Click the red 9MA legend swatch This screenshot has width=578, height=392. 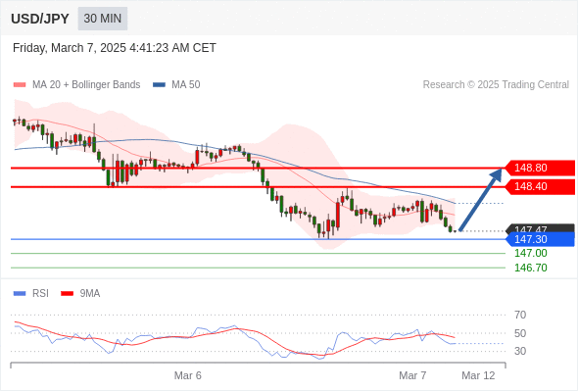point(67,294)
